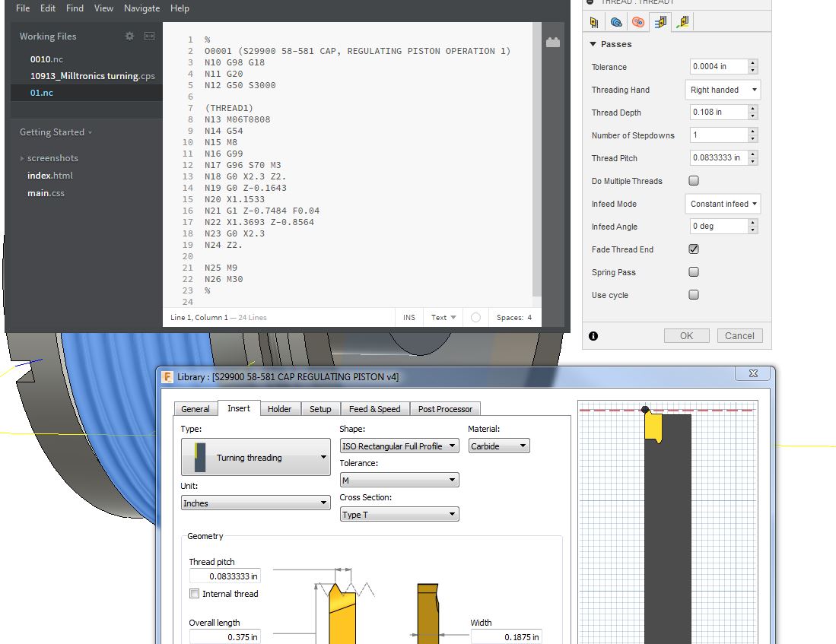The image size is (836, 644).
Task: Expand the screenshots folder in the file tree
Action: pyautogui.click(x=22, y=158)
